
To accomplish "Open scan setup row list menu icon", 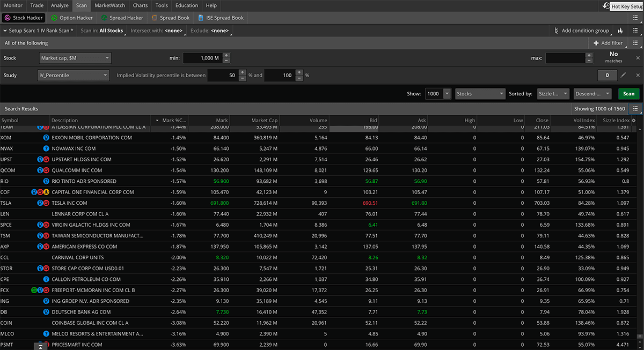I will (x=635, y=31).
